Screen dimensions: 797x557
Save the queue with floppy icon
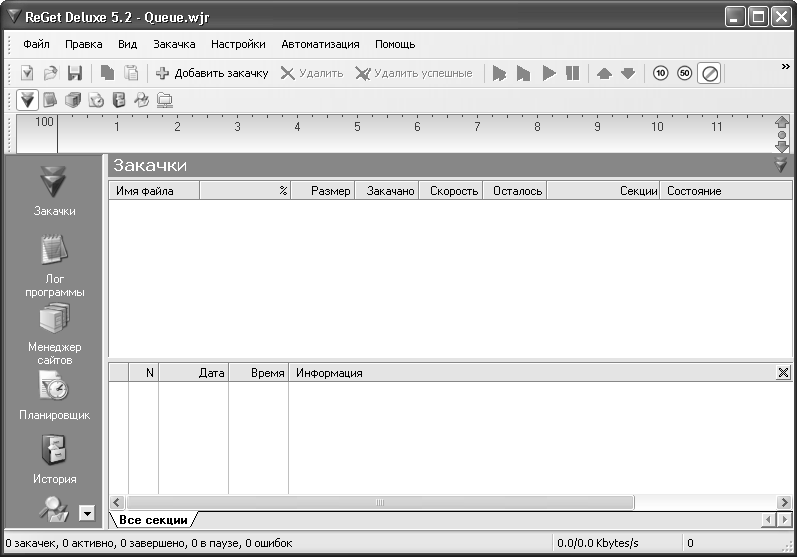(x=75, y=74)
